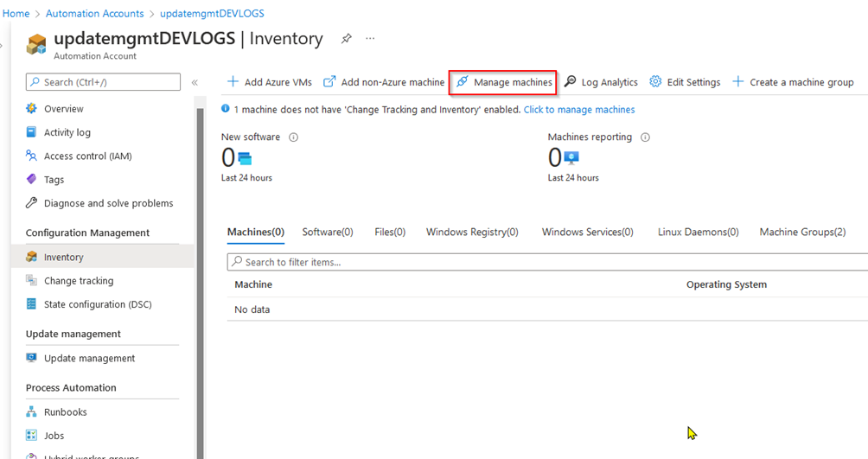Image resolution: width=868 pixels, height=459 pixels.
Task: Click the external link icon for Add non-Azure machine
Action: coord(329,82)
